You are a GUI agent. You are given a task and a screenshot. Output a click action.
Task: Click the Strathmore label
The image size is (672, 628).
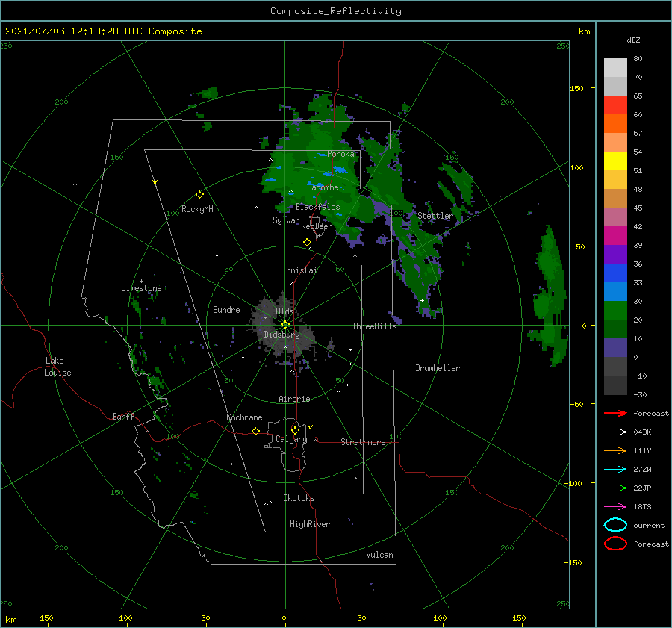tap(363, 442)
